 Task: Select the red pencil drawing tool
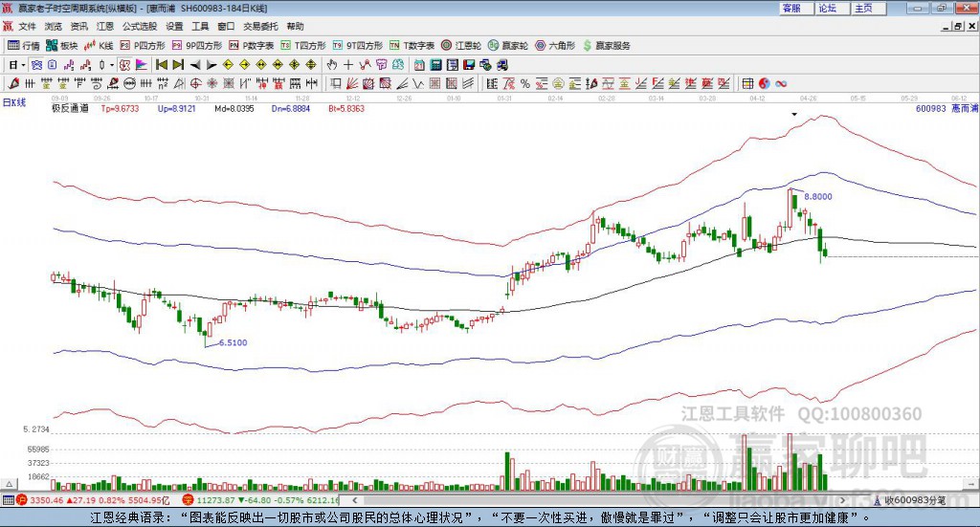(13, 83)
